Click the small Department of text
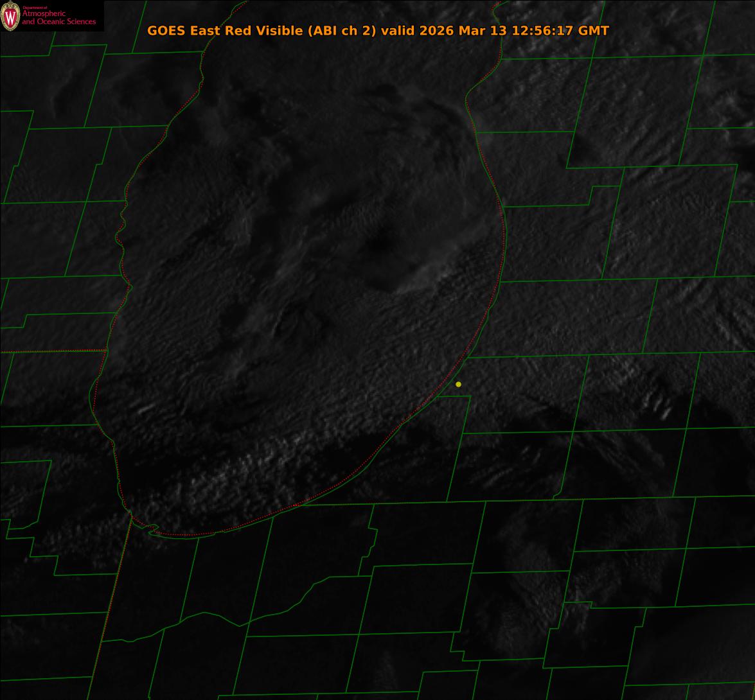 click(35, 8)
